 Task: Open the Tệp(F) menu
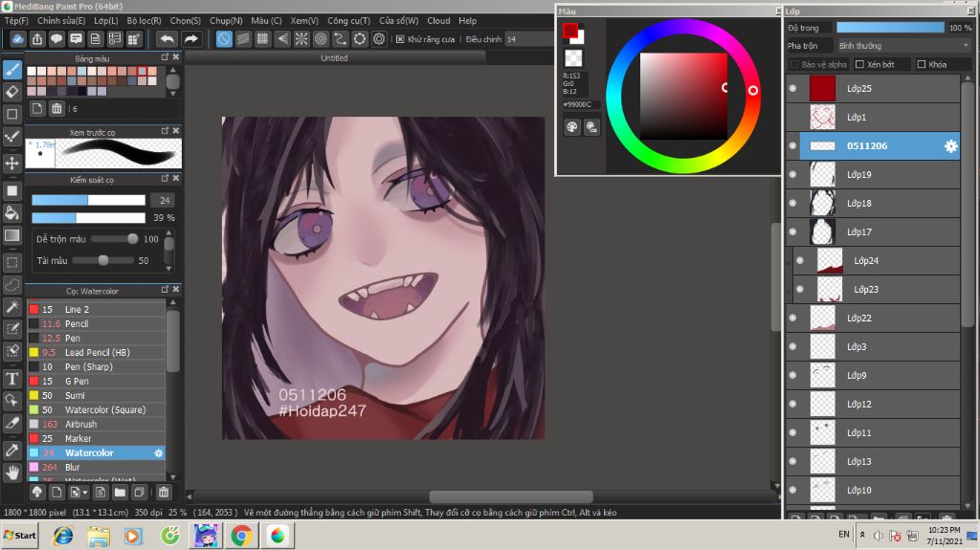[x=16, y=21]
